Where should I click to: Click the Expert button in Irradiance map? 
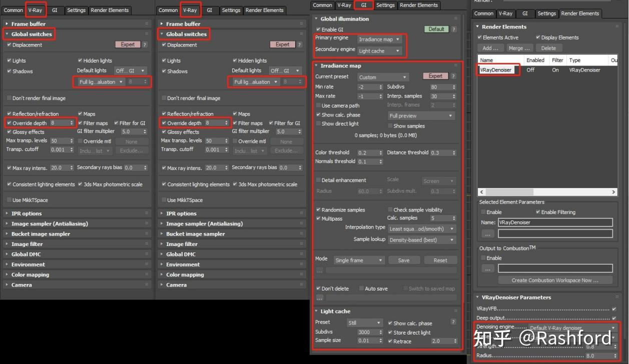click(x=435, y=76)
